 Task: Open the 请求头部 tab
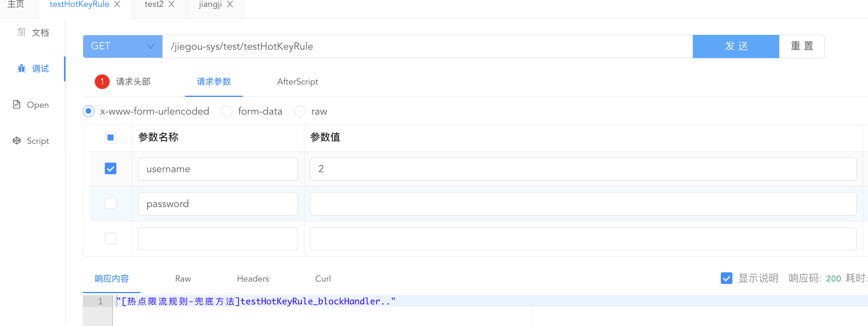click(x=133, y=82)
